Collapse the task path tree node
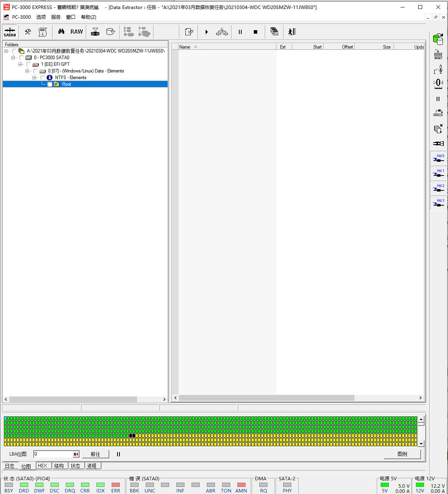The image size is (448, 494). click(6, 51)
